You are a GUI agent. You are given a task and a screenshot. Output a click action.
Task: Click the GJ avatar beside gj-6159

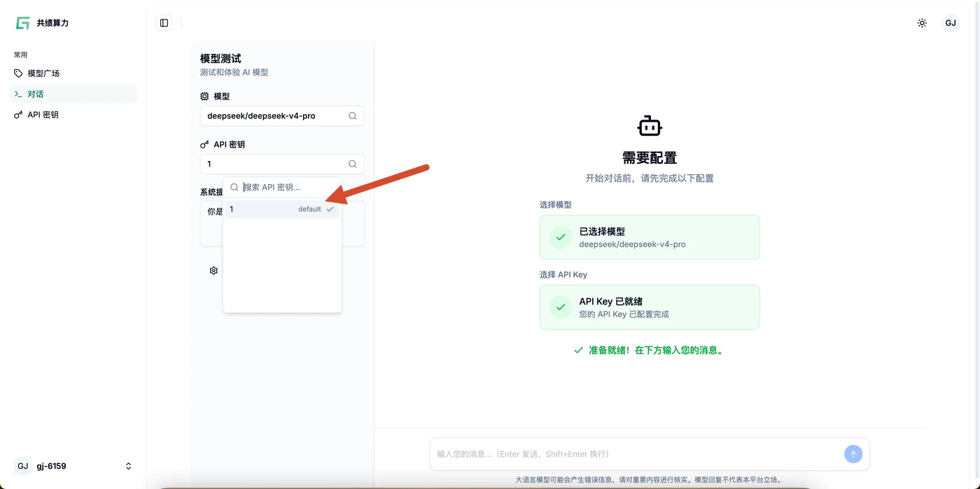point(23,466)
